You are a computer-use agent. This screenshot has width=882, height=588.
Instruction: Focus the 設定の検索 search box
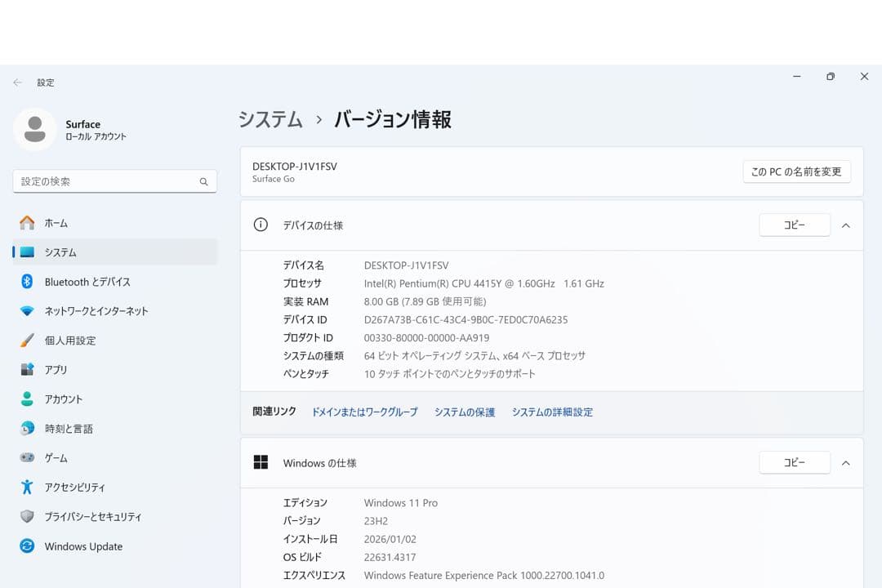[115, 181]
